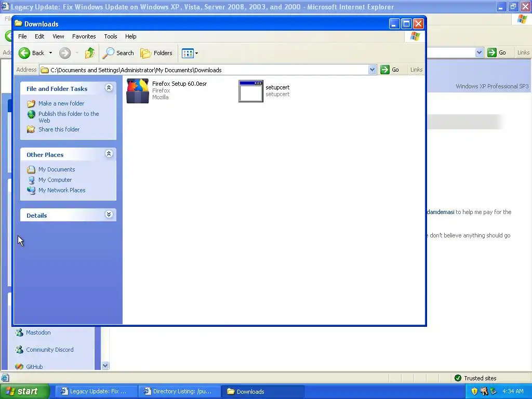Open the File menu in Downloads
532x399 pixels.
22,36
